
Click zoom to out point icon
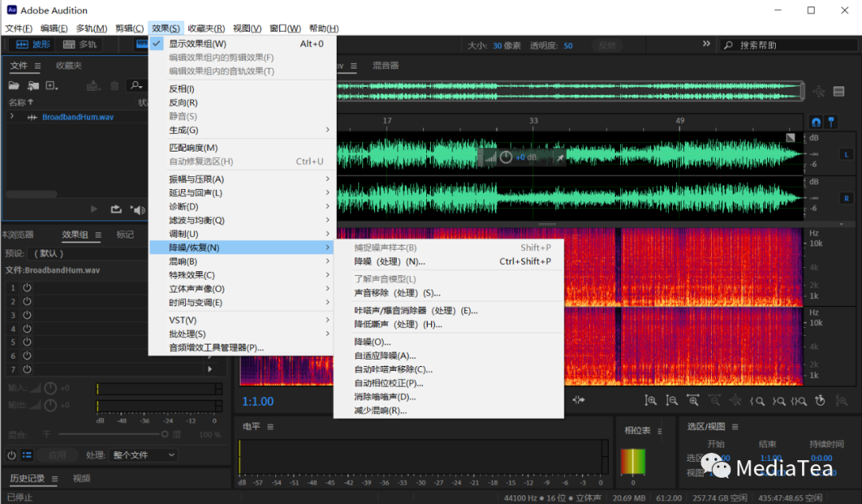pyautogui.click(x=778, y=401)
